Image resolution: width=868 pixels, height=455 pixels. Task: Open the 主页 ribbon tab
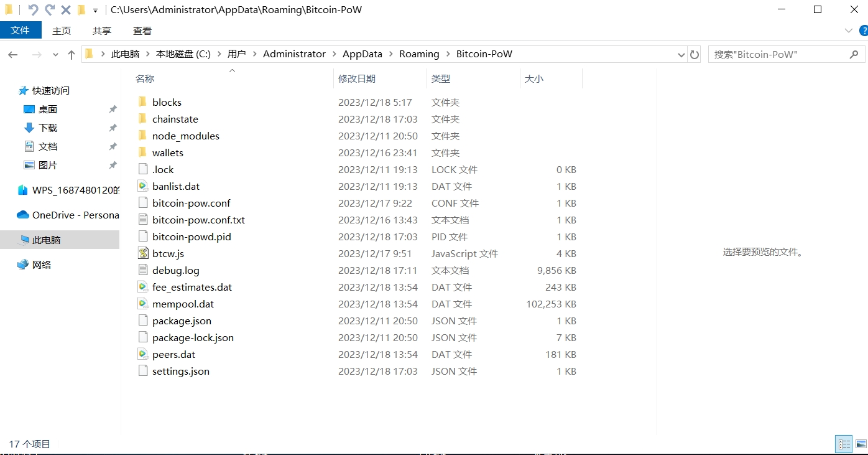pyautogui.click(x=62, y=30)
